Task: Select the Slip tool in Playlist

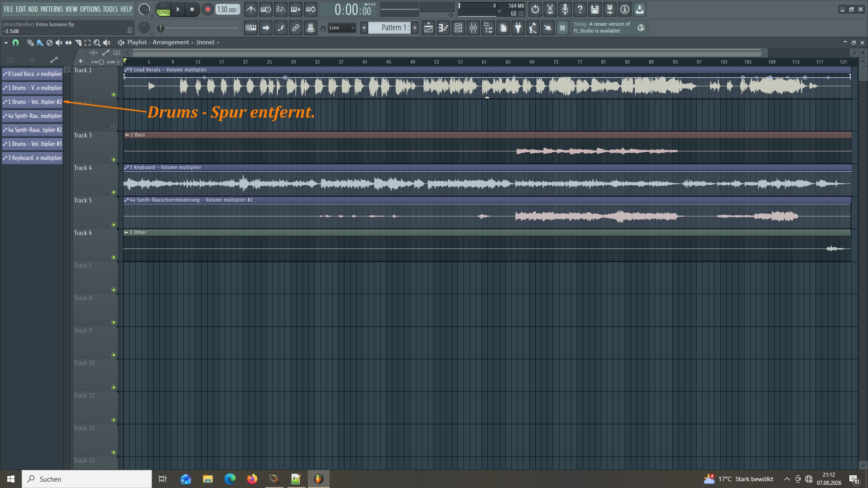Action: 68,42
